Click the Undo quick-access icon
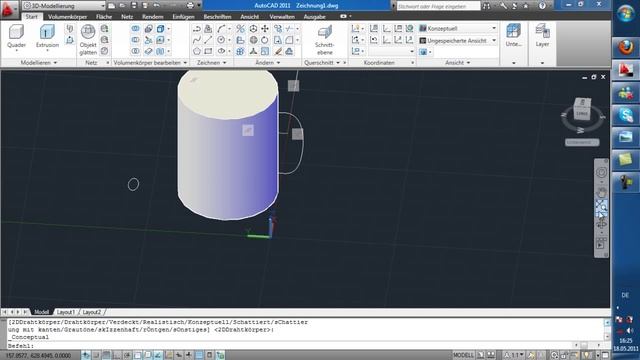 (156, 6)
